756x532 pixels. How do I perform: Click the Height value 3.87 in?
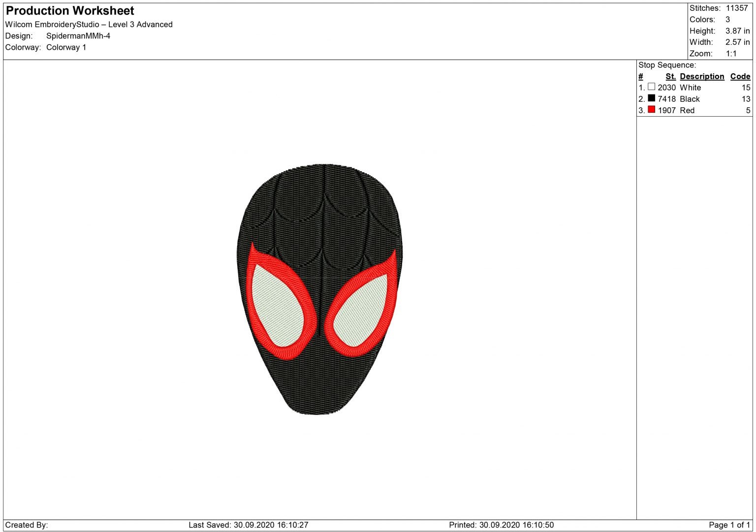coord(738,31)
